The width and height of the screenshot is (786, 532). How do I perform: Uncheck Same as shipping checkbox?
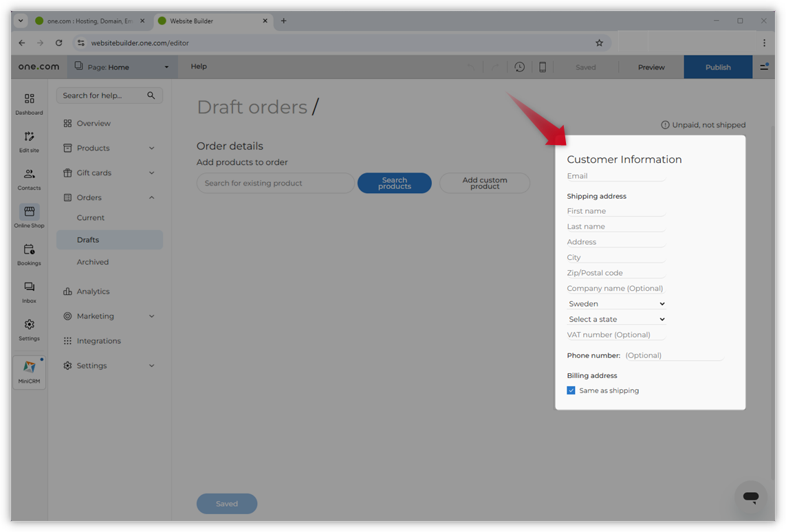coord(571,390)
